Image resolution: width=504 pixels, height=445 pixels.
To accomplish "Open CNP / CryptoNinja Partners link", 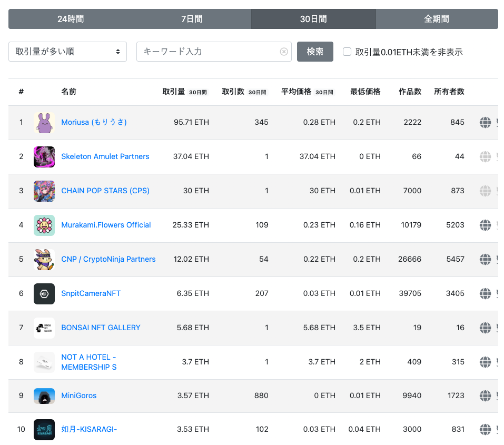I will (108, 259).
